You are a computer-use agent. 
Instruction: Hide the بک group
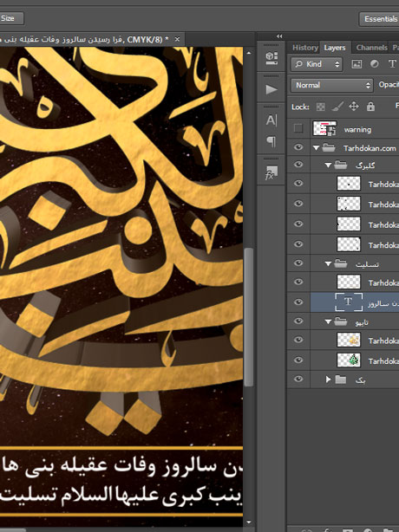click(298, 379)
